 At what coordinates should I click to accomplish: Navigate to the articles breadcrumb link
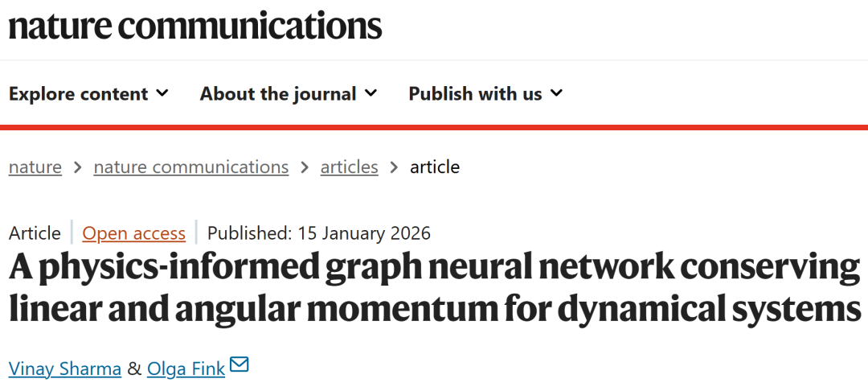(349, 167)
